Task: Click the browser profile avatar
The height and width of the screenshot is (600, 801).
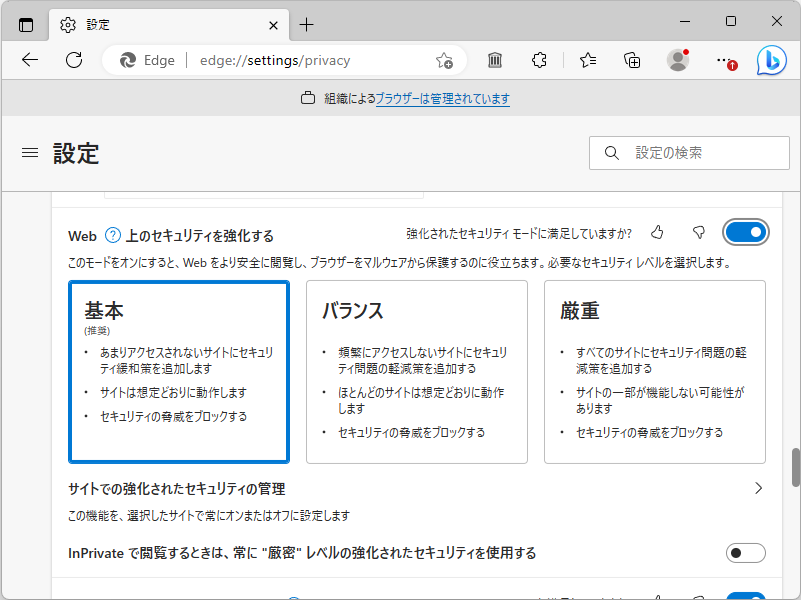Action: 677,60
